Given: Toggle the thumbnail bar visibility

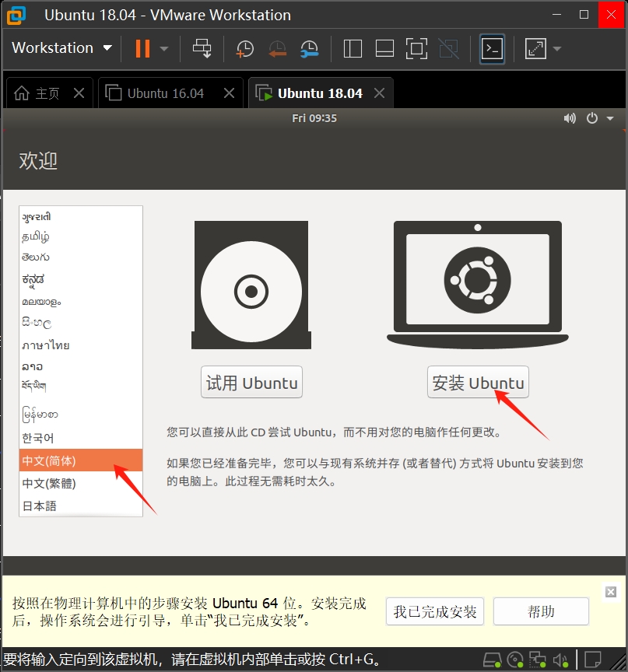Looking at the screenshot, I should 384,48.
